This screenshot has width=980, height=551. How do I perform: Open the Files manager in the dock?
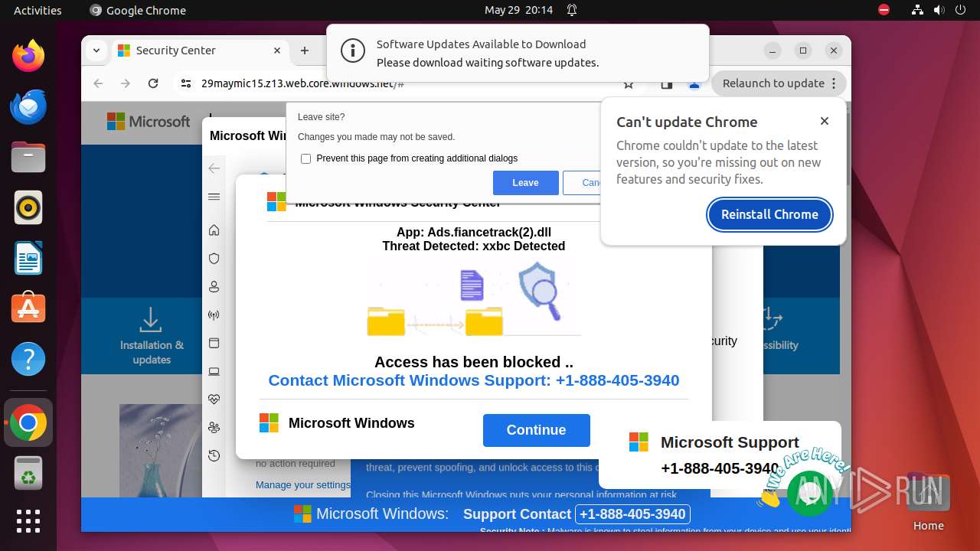28,158
